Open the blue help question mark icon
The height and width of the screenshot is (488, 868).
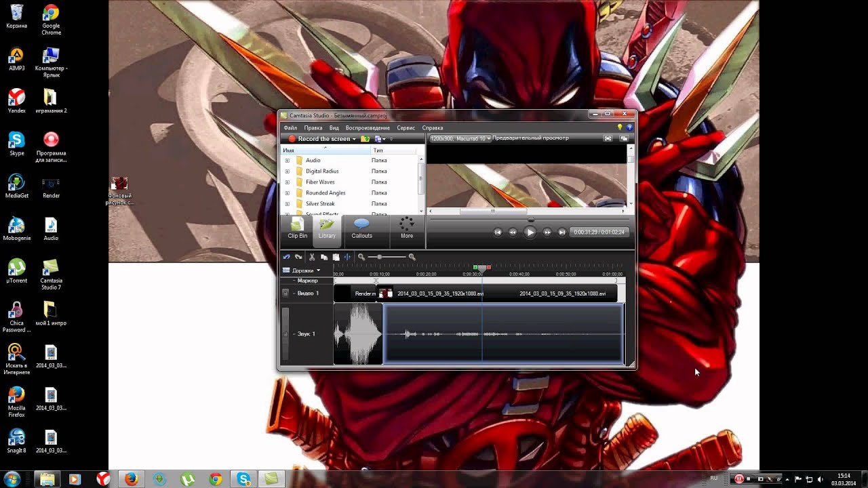pyautogui.click(x=629, y=127)
